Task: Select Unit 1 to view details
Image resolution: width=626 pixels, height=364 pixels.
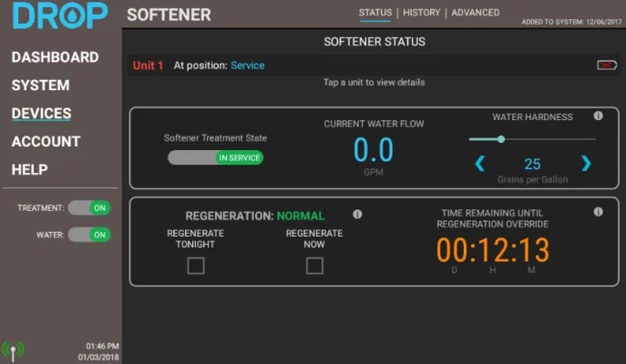Action: (149, 66)
